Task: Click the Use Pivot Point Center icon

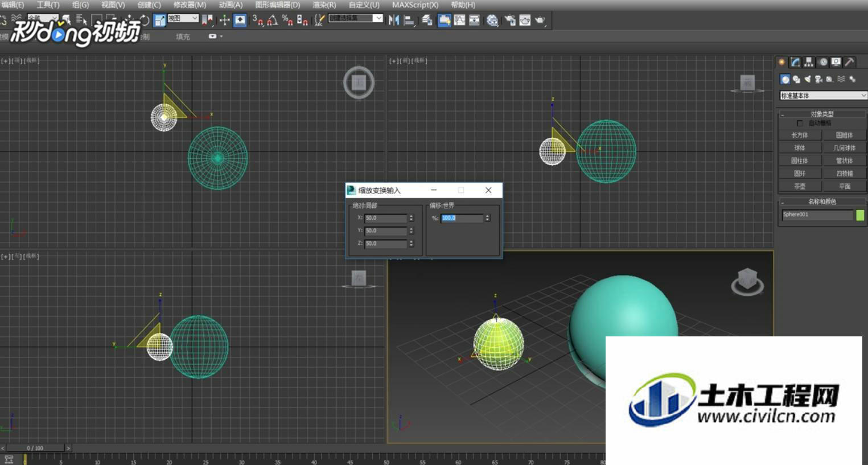Action: coord(208,20)
